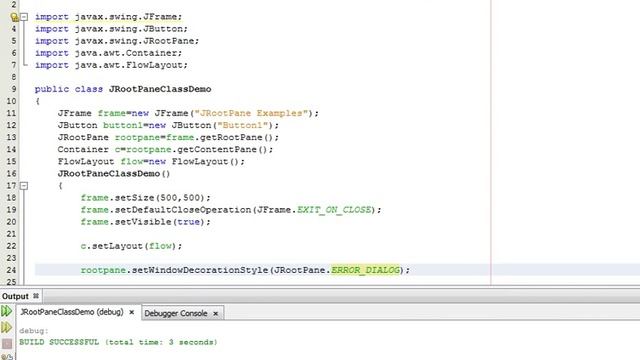Click the getRootPane() call on line 13
This screenshot has width=640, height=360.
tap(237, 138)
